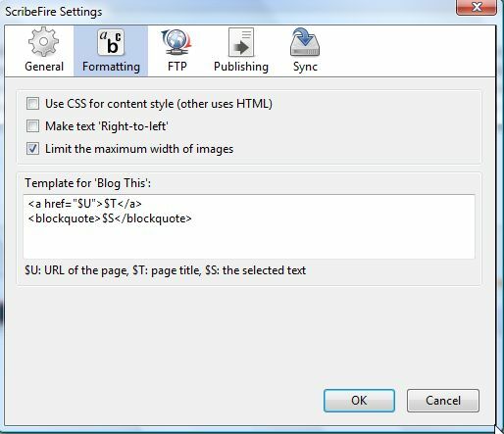
Task: Click the Cancel button
Action: [x=443, y=401]
